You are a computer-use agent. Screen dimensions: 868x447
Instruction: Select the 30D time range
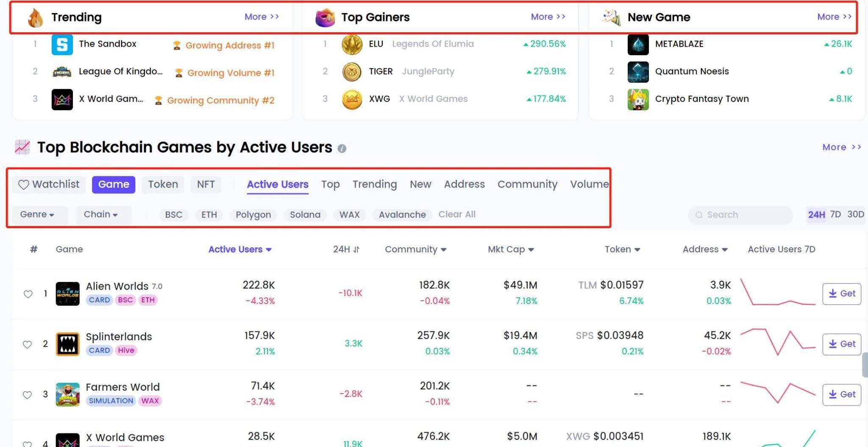click(855, 215)
